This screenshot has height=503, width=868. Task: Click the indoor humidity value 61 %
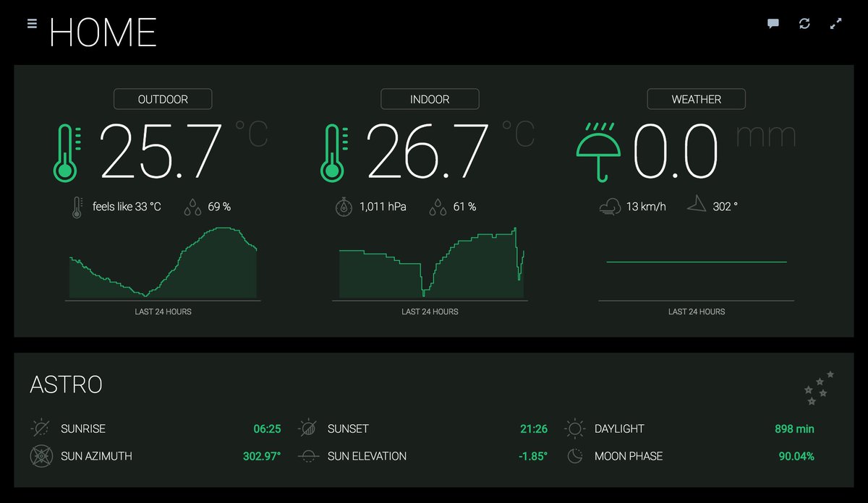click(464, 207)
